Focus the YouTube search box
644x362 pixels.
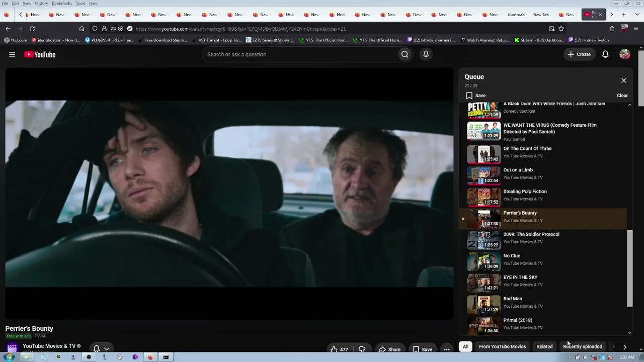tap(300, 54)
